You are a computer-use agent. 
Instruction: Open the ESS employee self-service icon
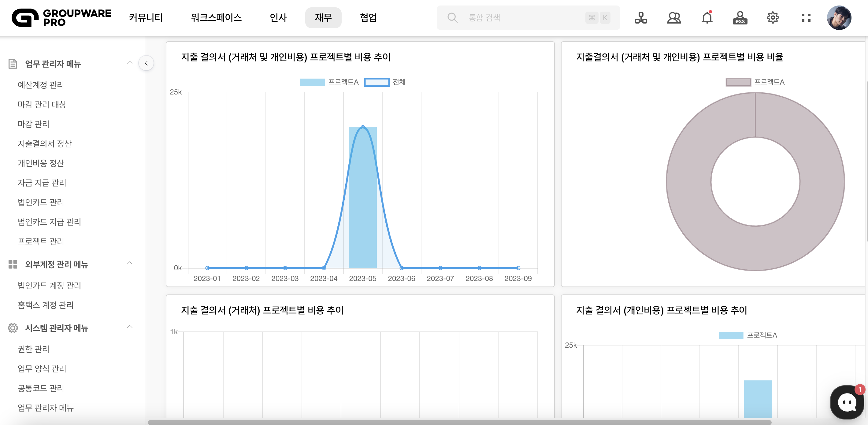point(740,17)
